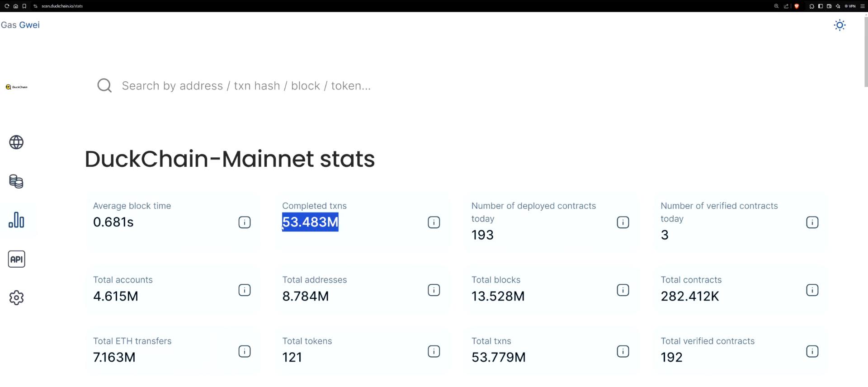
Task: Click the browser Home button
Action: [16, 6]
